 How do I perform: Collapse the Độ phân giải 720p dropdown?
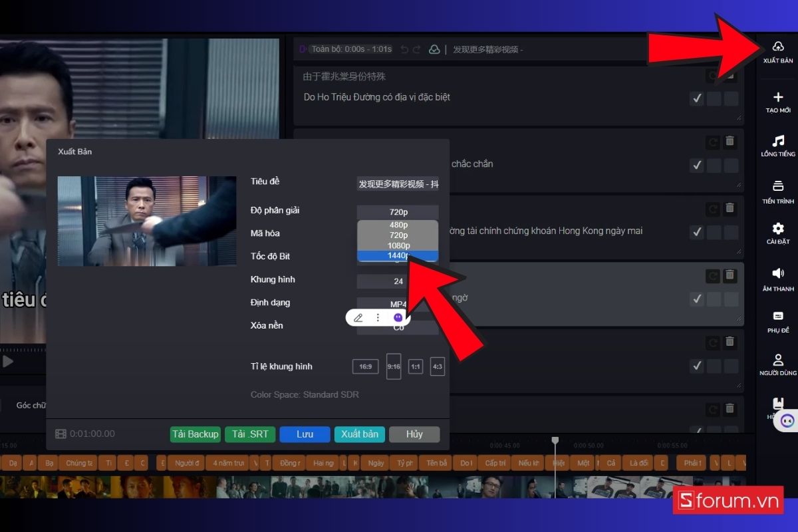[x=398, y=212]
